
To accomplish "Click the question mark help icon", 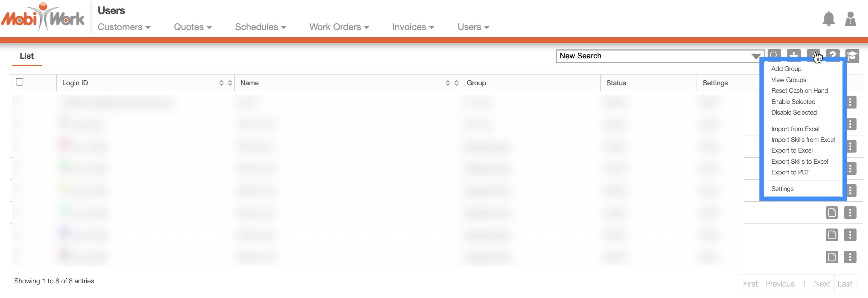I will pos(833,54).
